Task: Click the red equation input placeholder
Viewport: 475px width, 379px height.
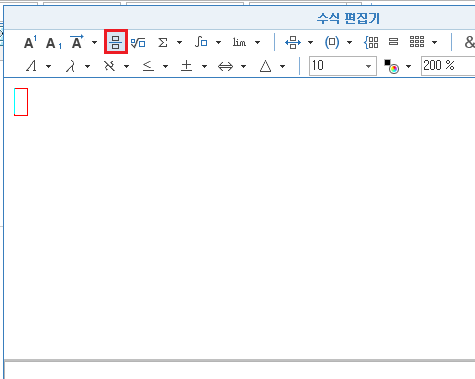Action: pyautogui.click(x=21, y=102)
